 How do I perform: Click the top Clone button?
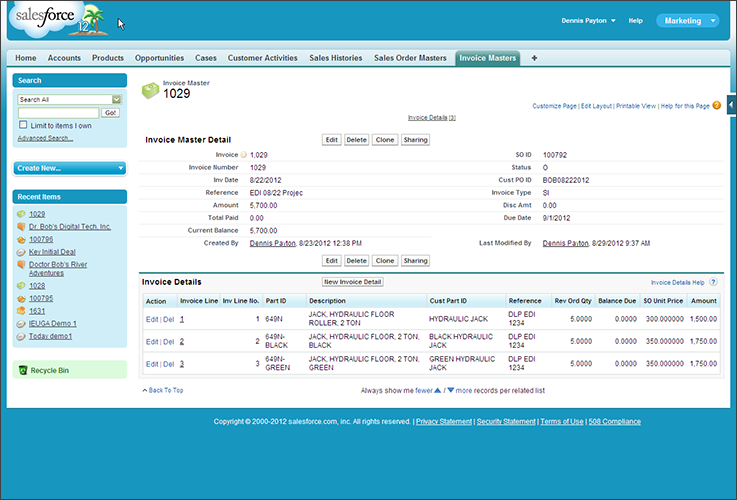point(384,140)
